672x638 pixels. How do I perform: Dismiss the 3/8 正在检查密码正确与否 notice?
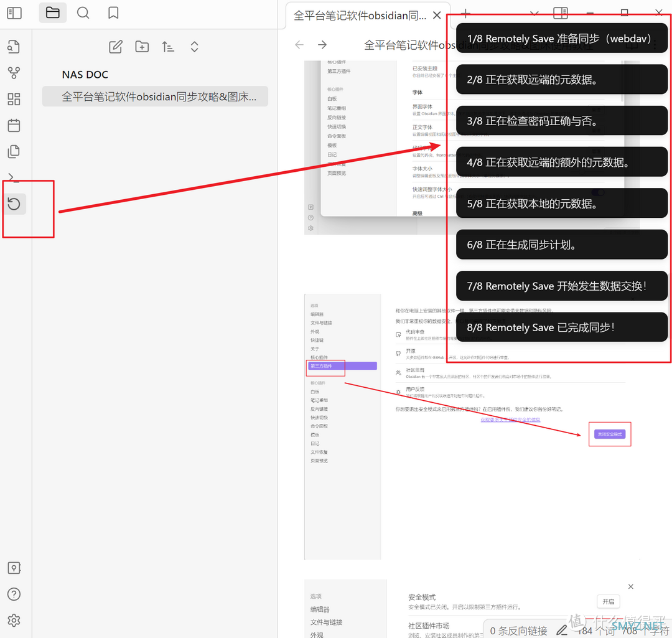[561, 121]
